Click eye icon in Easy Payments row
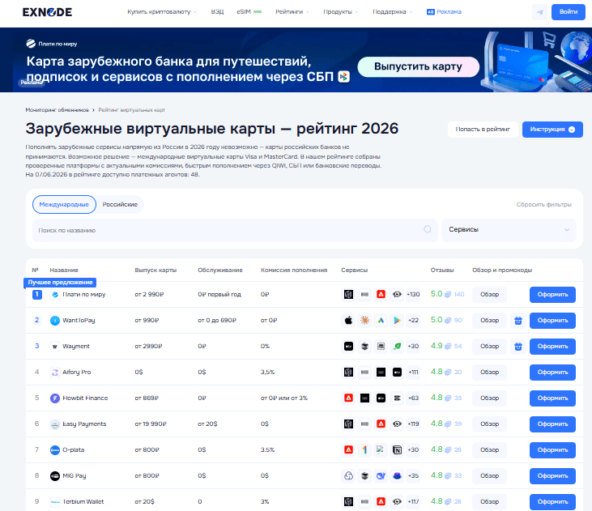The image size is (592, 511). pyautogui.click(x=397, y=424)
